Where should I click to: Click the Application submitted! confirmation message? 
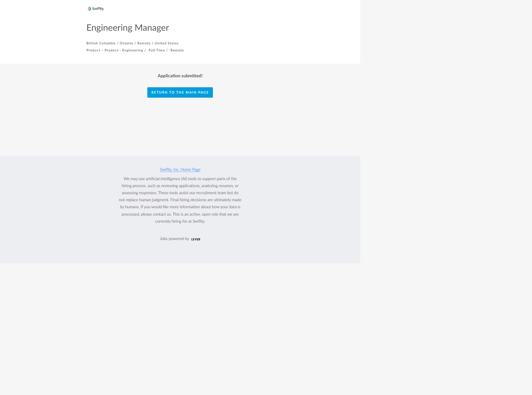(180, 76)
